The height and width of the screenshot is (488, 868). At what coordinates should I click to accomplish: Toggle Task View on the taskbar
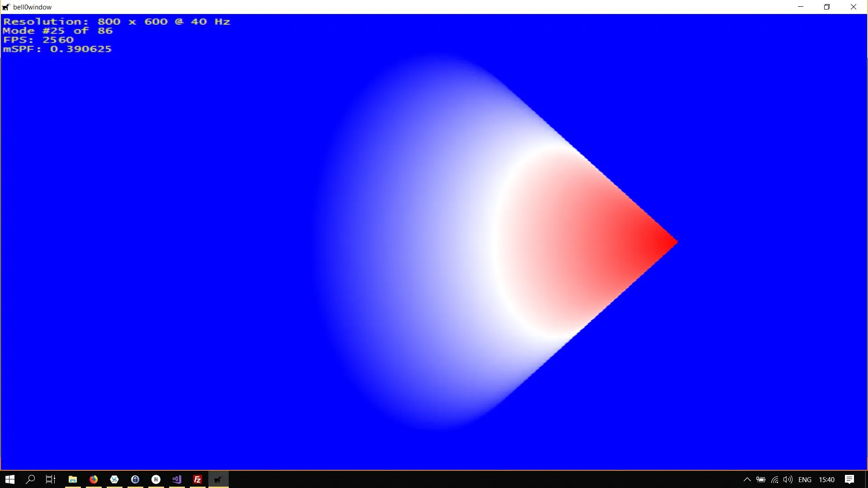pyautogui.click(x=50, y=479)
